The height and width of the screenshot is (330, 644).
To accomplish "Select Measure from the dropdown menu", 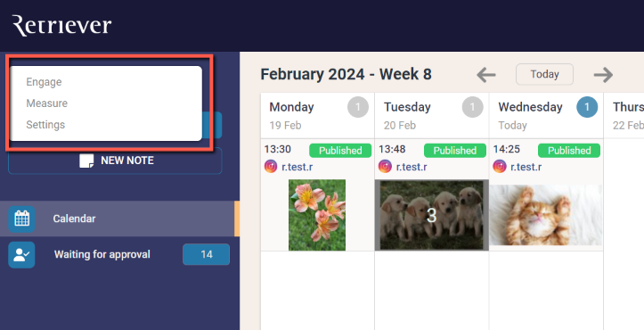I will pos(47,103).
